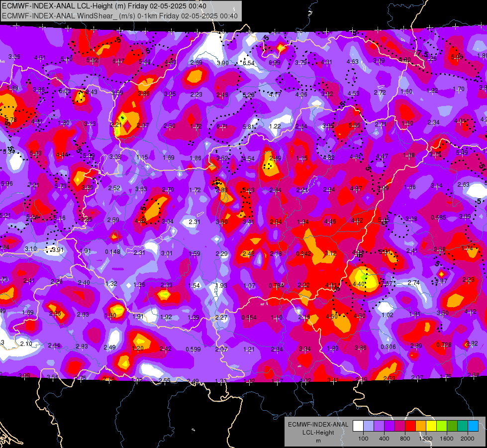Select the WindShear 0-1km title line
Viewport: 487px width, 448px height.
[x=120, y=16]
